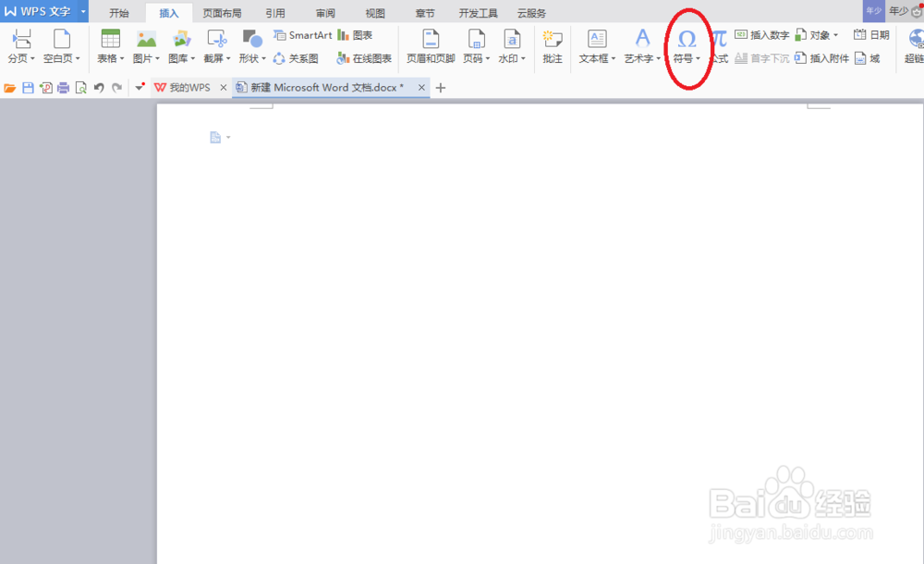Switch to the 开始 ribbon tab
Image resolution: width=924 pixels, height=564 pixels.
pos(119,13)
